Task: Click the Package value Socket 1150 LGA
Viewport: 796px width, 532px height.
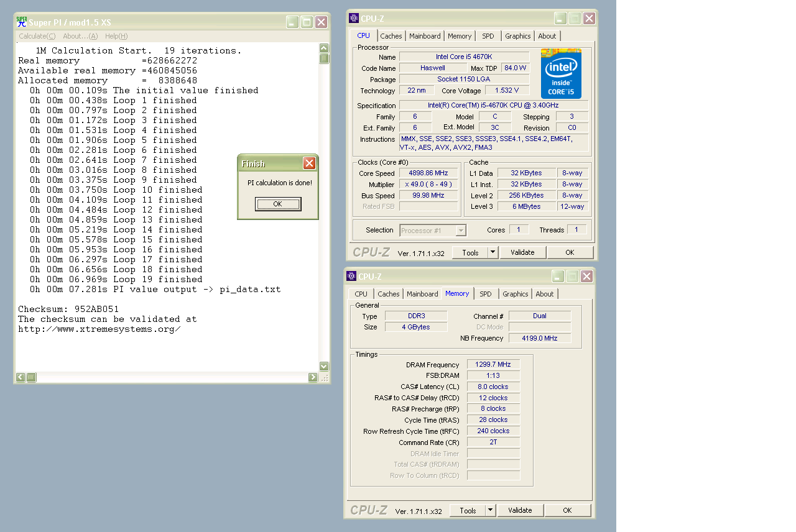Action: [x=464, y=79]
